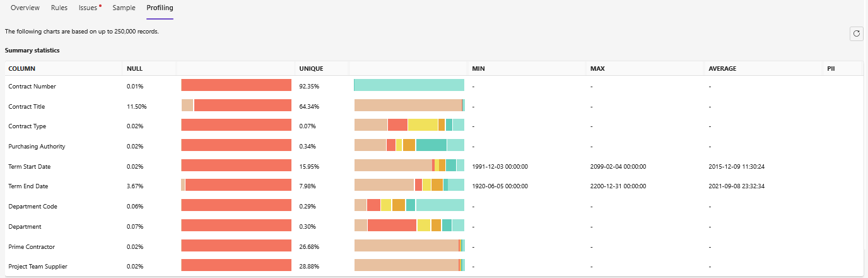Viewport: 868px width, 278px height.
Task: Select the Prime Contractor column name
Action: (x=32, y=246)
